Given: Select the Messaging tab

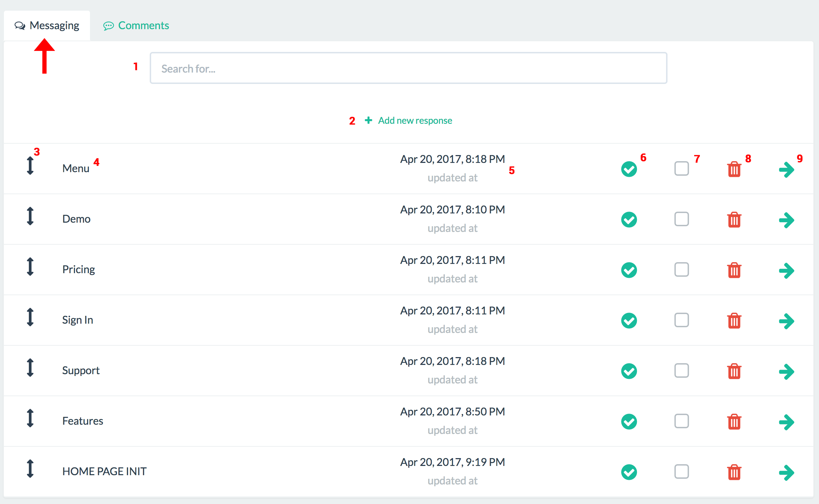Looking at the screenshot, I should pos(47,26).
